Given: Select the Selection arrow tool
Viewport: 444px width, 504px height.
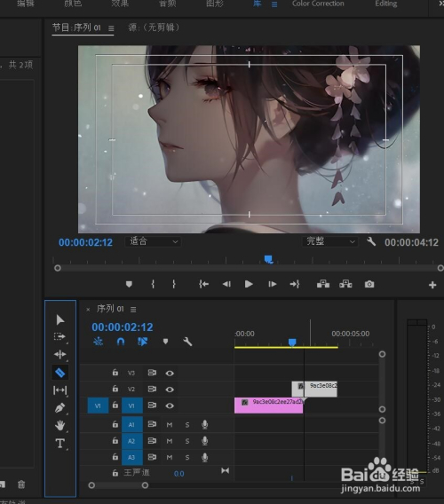Looking at the screenshot, I should (x=60, y=319).
